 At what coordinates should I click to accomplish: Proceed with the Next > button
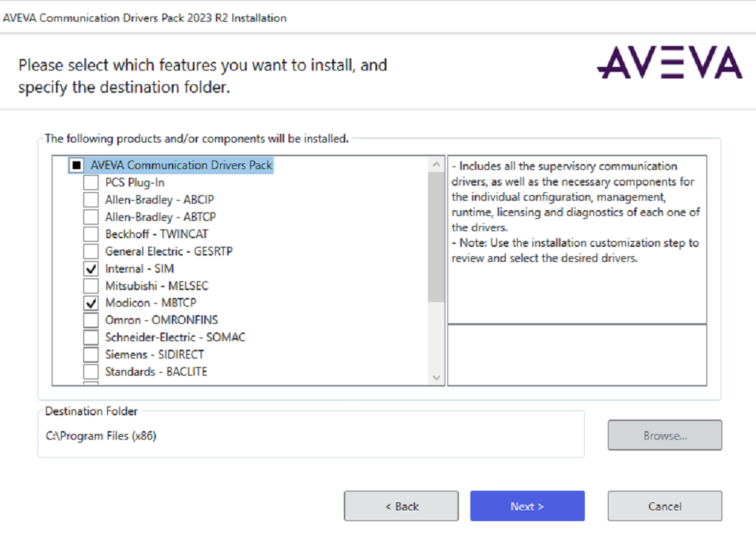click(527, 506)
